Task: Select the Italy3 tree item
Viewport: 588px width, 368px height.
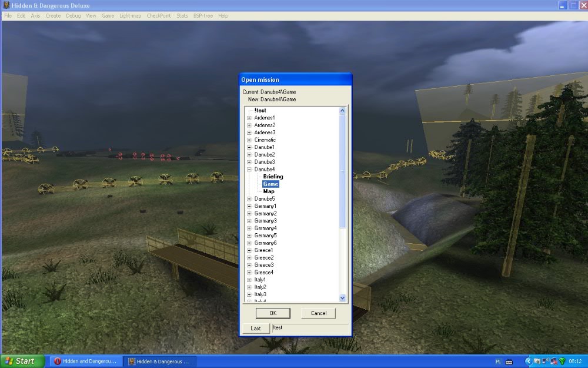Action: 260,294
